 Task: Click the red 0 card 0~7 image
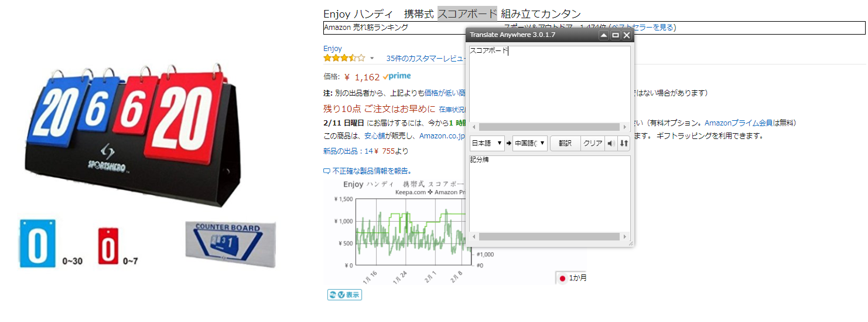tap(108, 246)
